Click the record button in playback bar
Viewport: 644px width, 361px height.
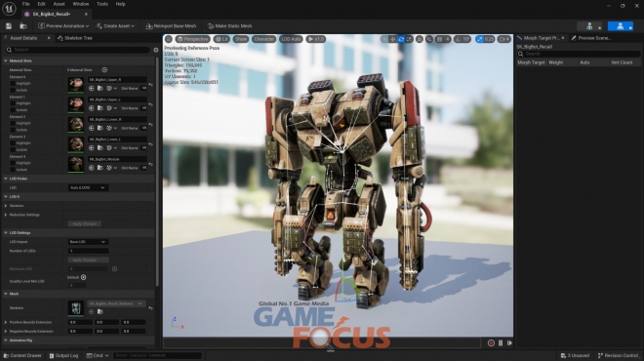491,342
